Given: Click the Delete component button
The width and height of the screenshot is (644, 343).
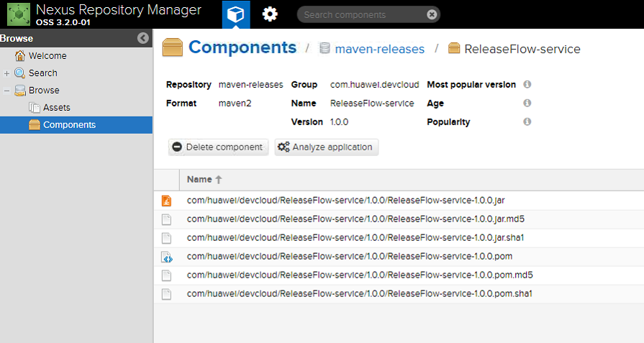Looking at the screenshot, I should click(219, 147).
